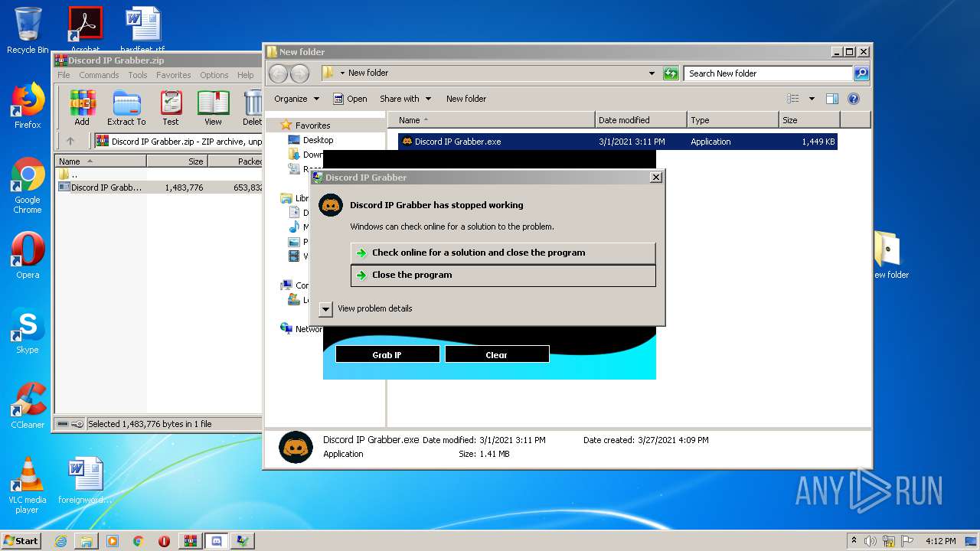Select the Google Chrome desktop shortcut
Screen dimensions: 980x551
pos(28,186)
